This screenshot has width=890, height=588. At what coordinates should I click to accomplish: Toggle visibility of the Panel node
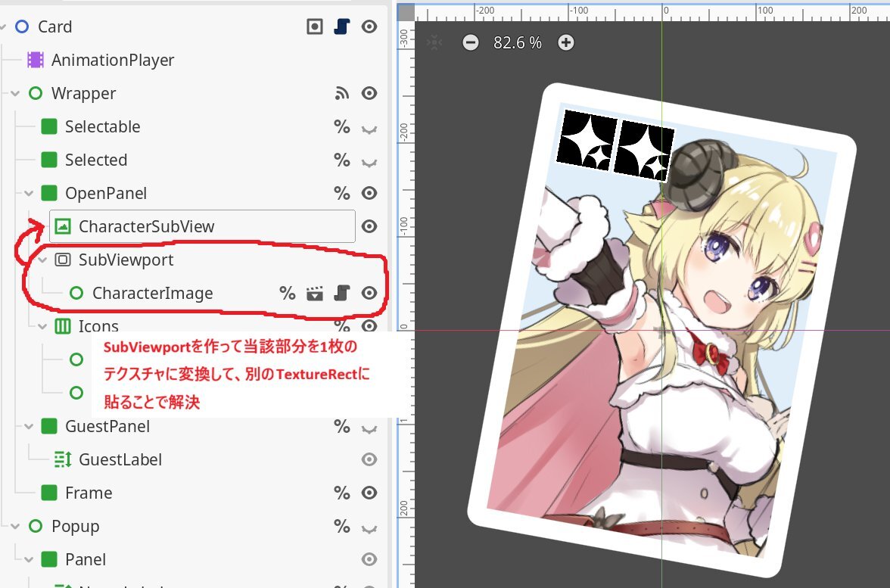click(369, 560)
